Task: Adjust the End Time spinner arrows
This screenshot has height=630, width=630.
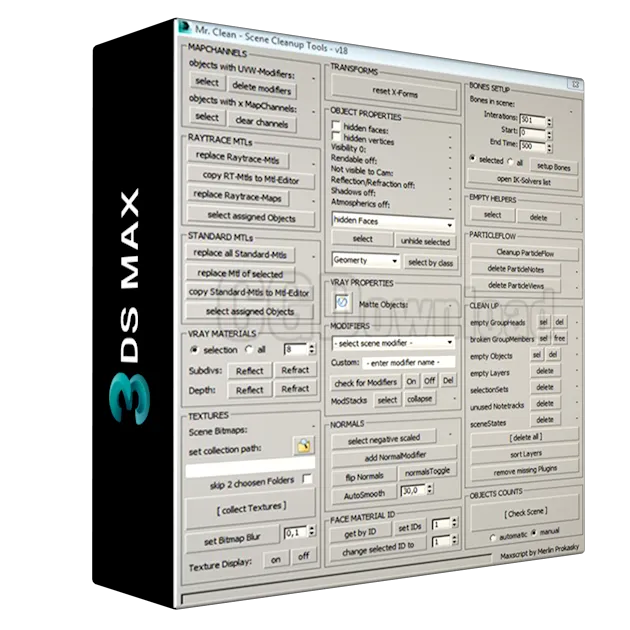Action: coord(549,148)
